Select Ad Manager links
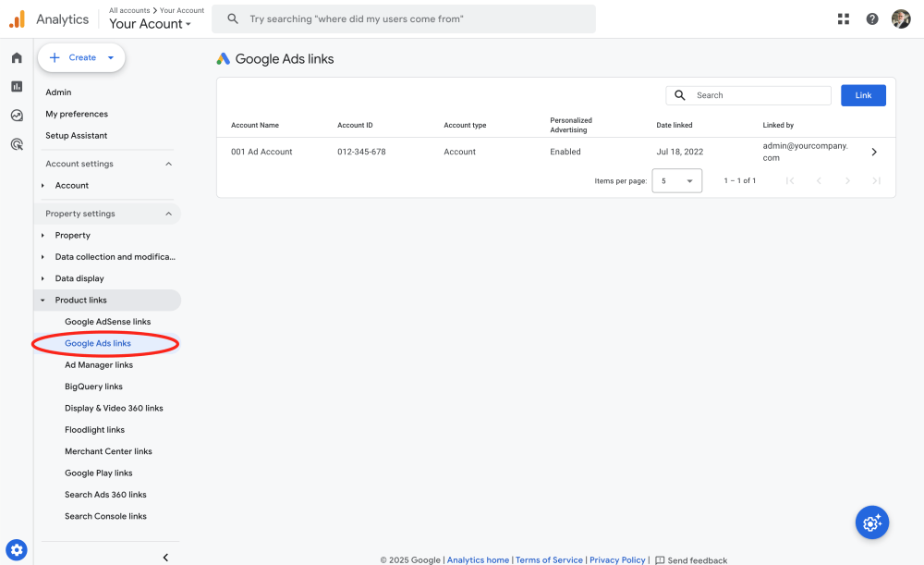 (99, 365)
